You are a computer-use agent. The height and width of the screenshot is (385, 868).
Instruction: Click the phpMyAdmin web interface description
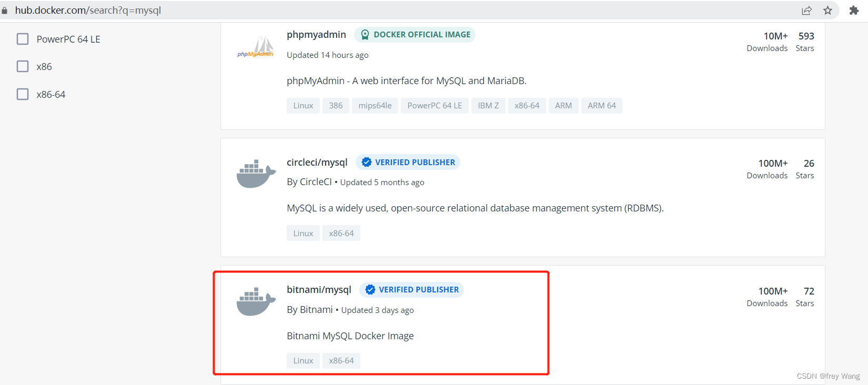click(x=407, y=81)
